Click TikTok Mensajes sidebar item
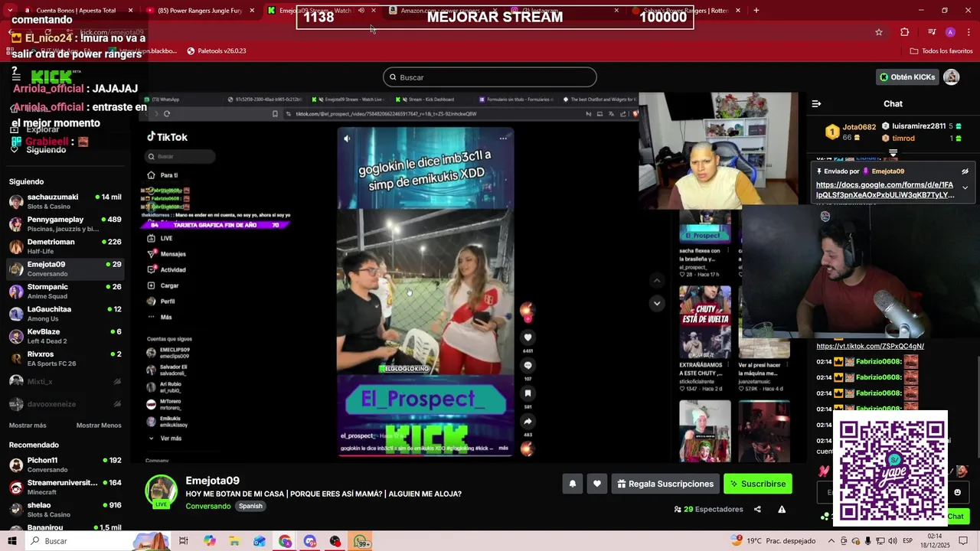This screenshot has height=551, width=980. coord(167,254)
